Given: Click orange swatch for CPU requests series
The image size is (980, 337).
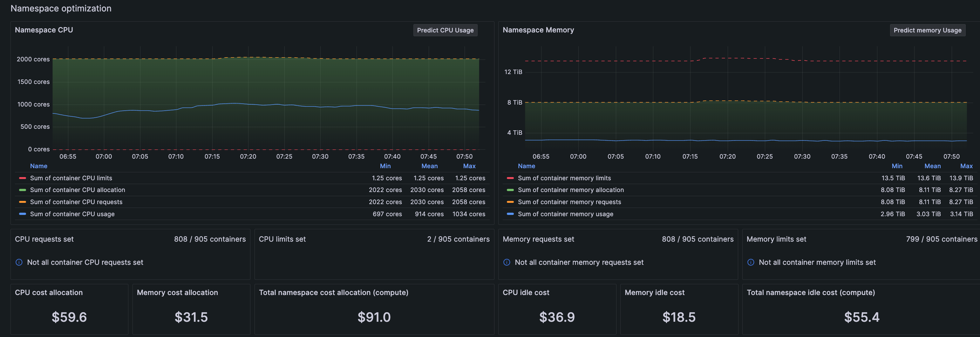Looking at the screenshot, I should pyautogui.click(x=23, y=202).
